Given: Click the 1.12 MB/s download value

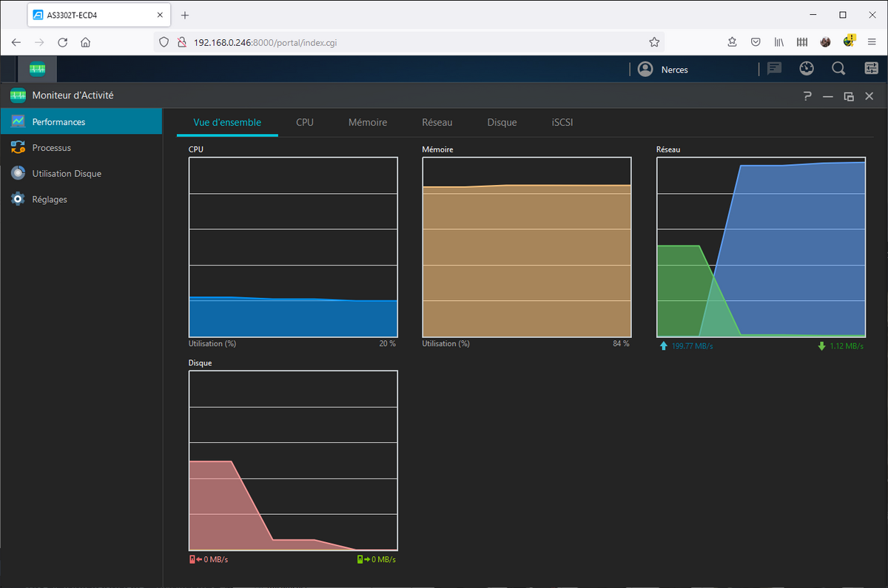Looking at the screenshot, I should pos(847,346).
